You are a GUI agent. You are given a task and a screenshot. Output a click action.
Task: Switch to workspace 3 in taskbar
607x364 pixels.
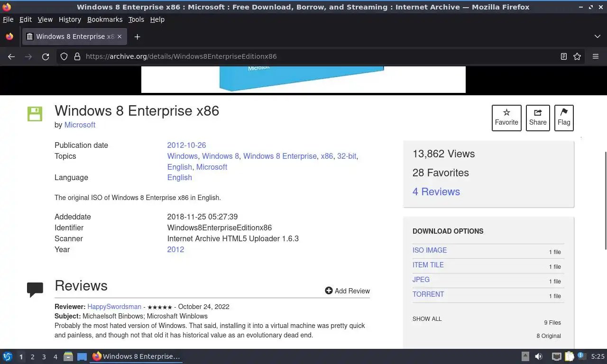[x=44, y=357]
